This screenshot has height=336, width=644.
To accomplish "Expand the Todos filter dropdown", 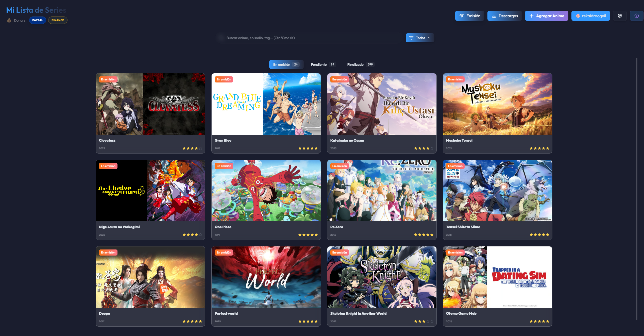I will pyautogui.click(x=420, y=38).
